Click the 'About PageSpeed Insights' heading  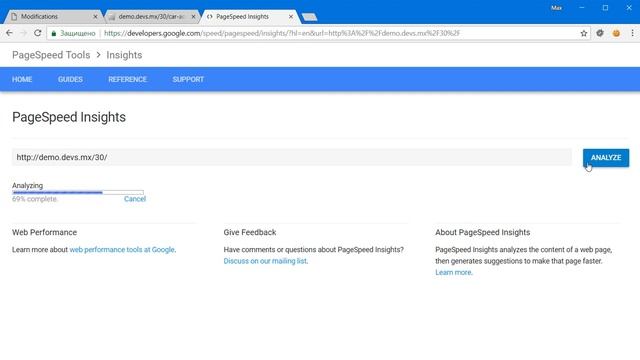point(482,232)
